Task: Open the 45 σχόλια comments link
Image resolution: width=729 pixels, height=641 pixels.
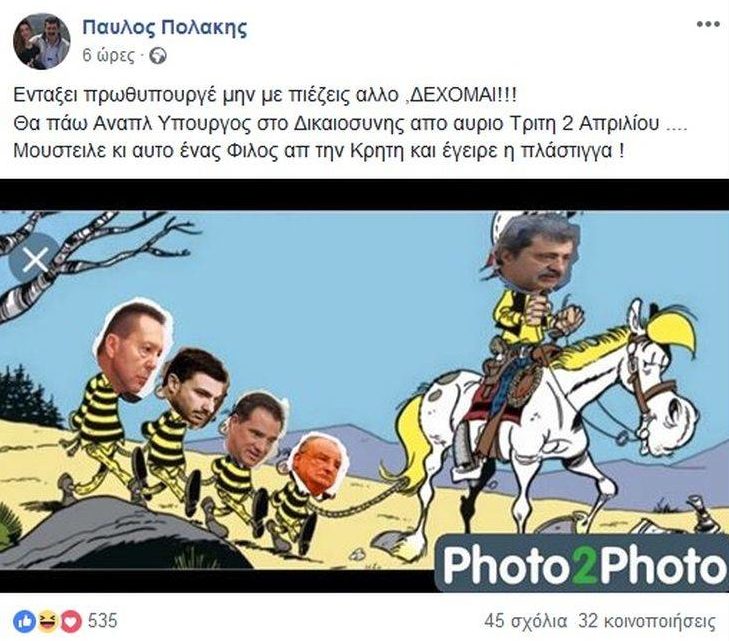Action: coord(525,621)
